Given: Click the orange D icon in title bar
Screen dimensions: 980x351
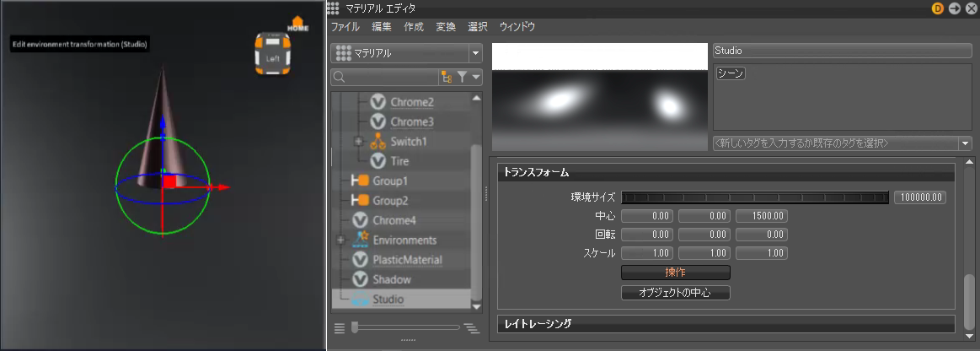Looking at the screenshot, I should coord(938,8).
